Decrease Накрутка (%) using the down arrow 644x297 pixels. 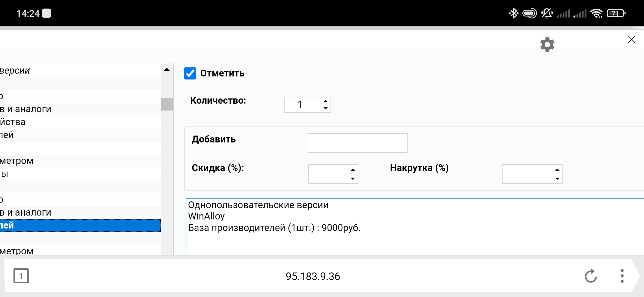coord(557,179)
